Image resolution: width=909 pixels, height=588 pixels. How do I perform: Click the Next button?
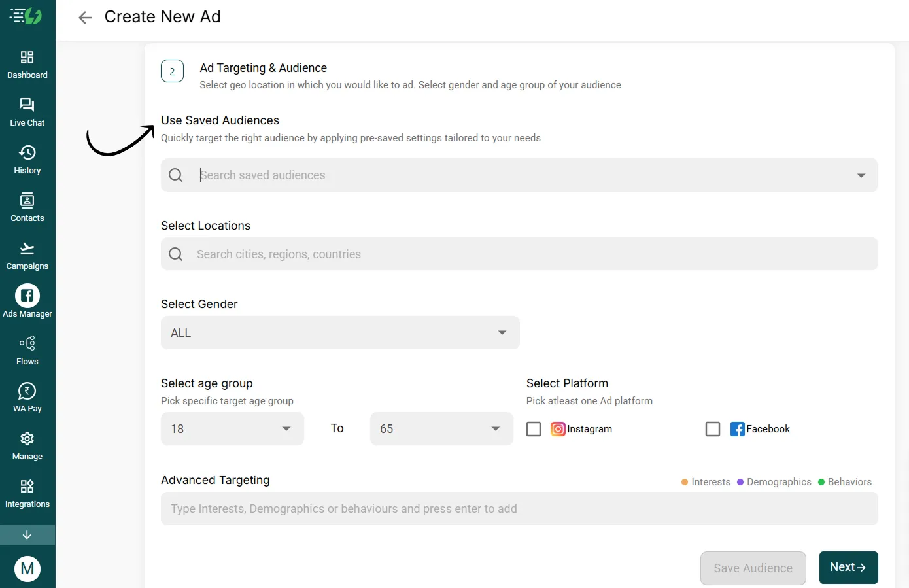pyautogui.click(x=848, y=567)
